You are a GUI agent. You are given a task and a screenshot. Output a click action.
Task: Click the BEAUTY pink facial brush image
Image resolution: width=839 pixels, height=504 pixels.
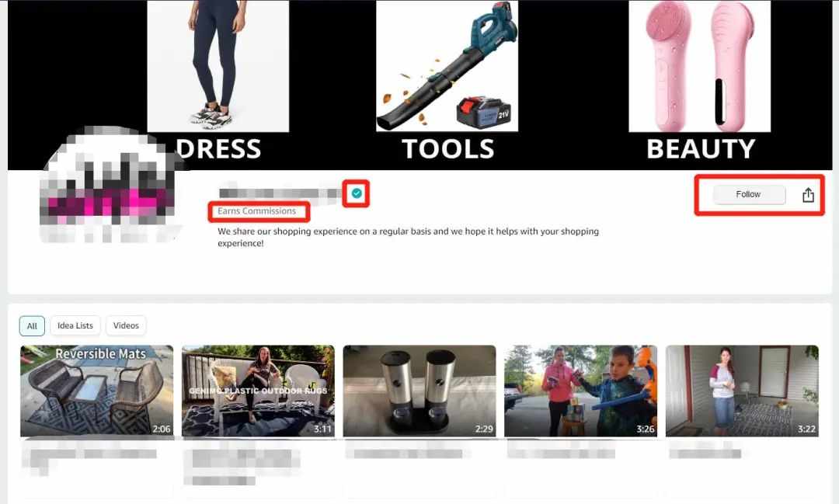click(x=699, y=66)
